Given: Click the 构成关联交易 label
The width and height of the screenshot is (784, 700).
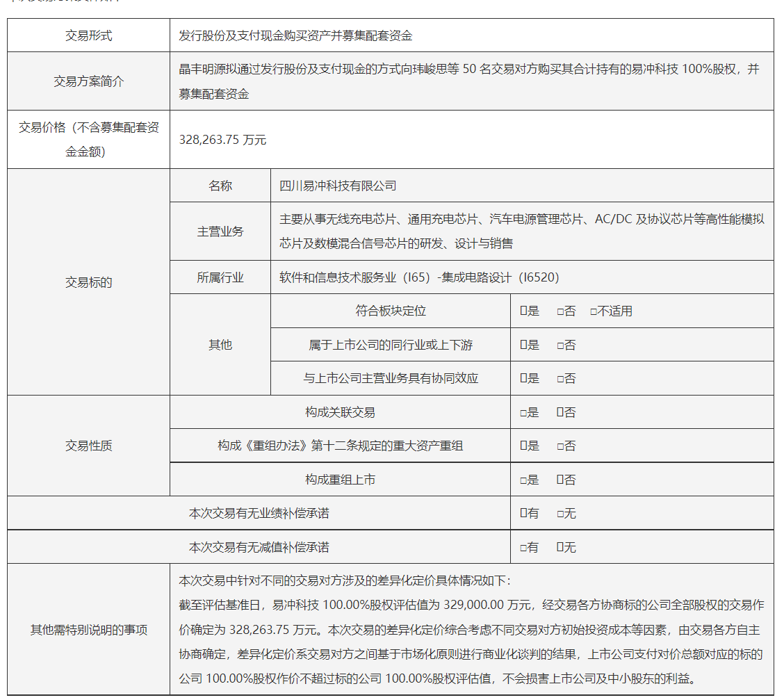Looking at the screenshot, I should [x=340, y=412].
